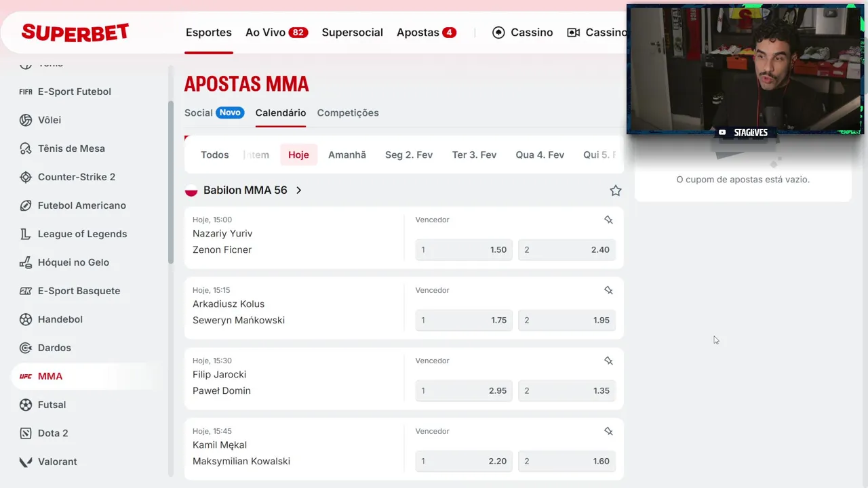
Task: Open the Apostas tab
Action: tap(427, 33)
